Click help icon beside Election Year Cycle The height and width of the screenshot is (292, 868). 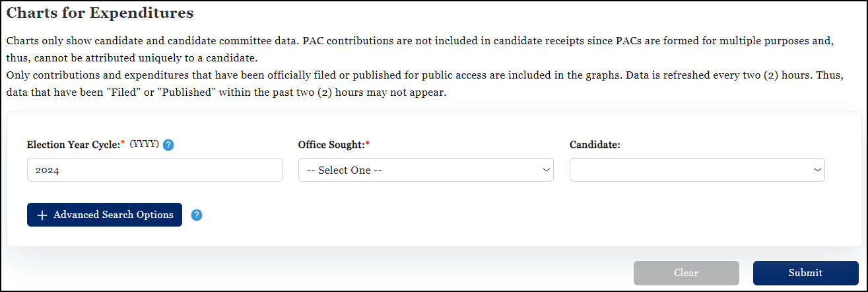point(168,145)
